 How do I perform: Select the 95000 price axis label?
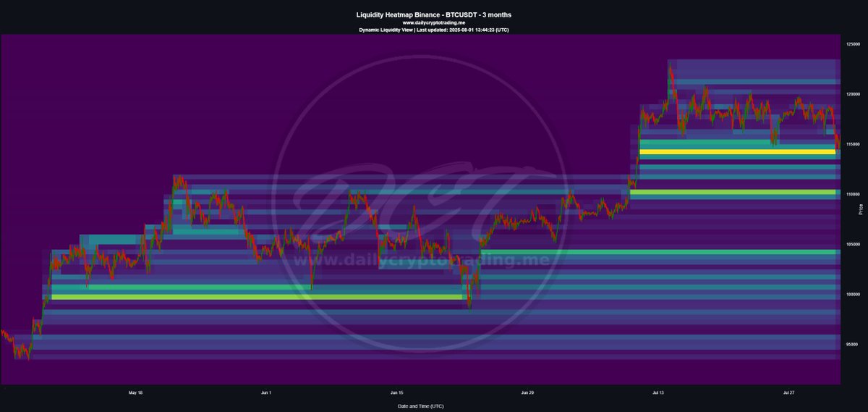[853, 344]
